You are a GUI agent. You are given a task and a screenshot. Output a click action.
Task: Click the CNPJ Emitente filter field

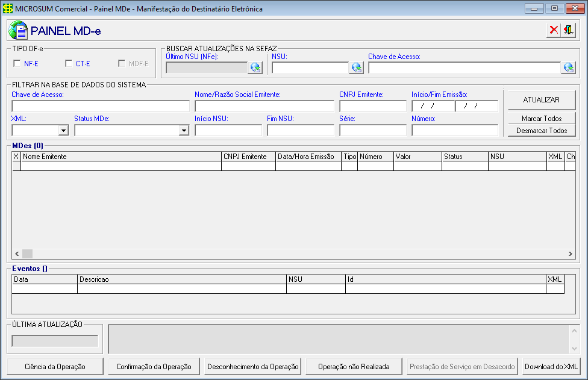pyautogui.click(x=373, y=106)
